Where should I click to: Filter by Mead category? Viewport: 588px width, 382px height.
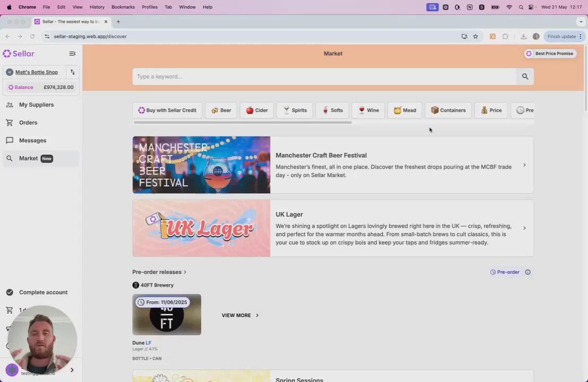pos(404,110)
